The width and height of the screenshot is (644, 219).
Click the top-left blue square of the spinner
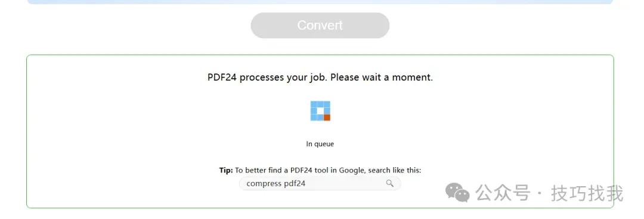coord(314,104)
